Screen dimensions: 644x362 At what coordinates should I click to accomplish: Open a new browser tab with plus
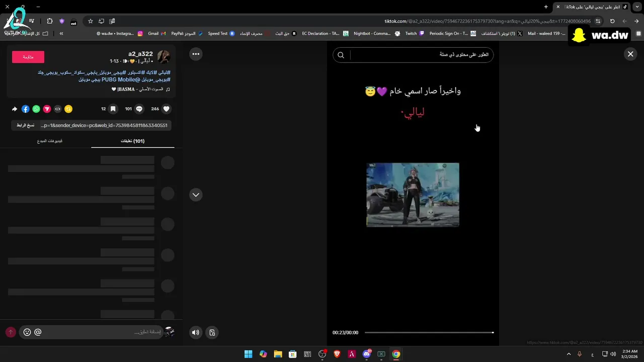tap(546, 7)
